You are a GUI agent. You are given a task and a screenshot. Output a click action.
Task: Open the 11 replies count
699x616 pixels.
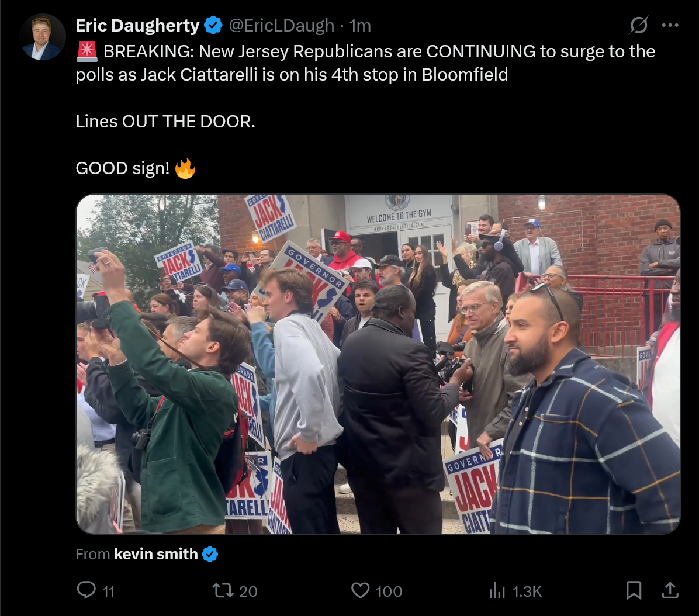click(x=109, y=591)
